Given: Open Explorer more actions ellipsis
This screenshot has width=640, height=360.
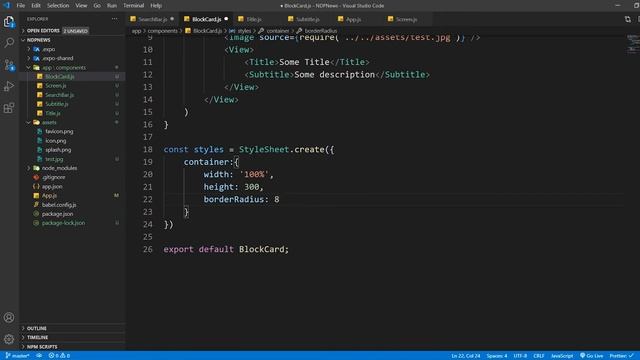Looking at the screenshot, I should [114, 19].
